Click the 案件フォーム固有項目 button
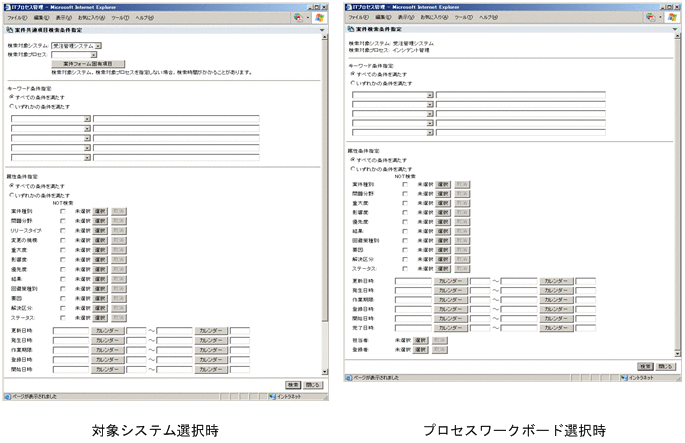The height and width of the screenshot is (443, 685). [x=88, y=64]
